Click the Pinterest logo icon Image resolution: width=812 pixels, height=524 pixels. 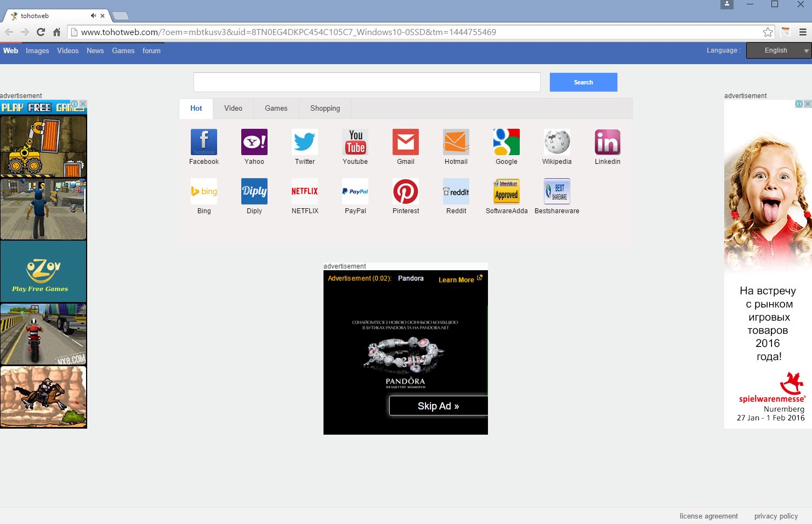point(405,191)
